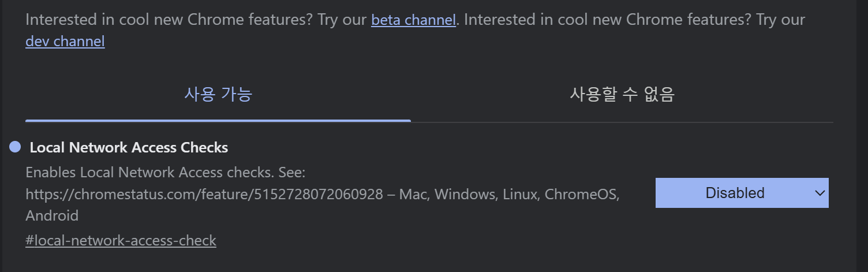Switch to the 사용 가능 tab
868x272 pixels.
(218, 94)
